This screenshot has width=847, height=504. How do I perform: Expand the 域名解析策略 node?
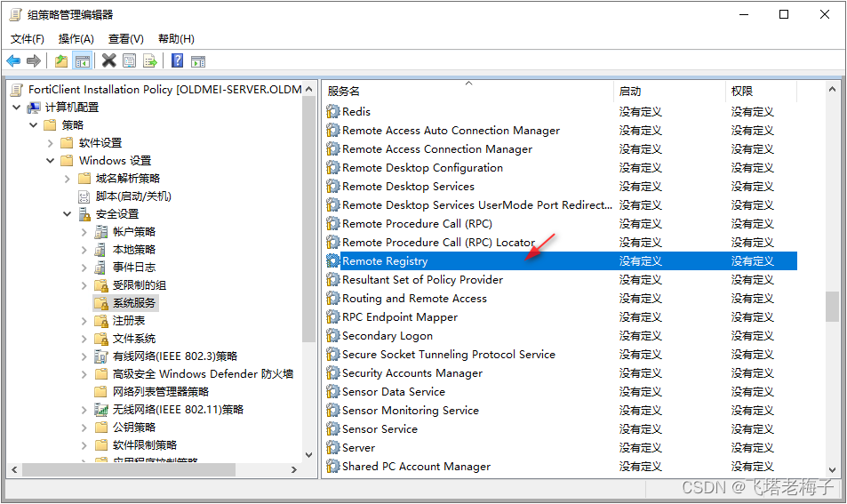[x=67, y=179]
